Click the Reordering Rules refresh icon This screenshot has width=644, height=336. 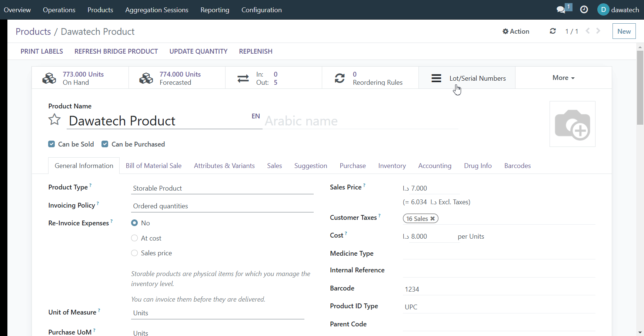pos(340,78)
